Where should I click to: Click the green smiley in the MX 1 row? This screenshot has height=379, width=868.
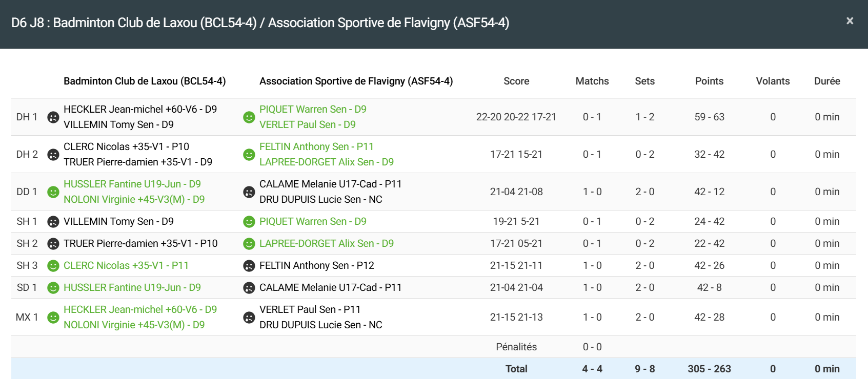point(53,318)
